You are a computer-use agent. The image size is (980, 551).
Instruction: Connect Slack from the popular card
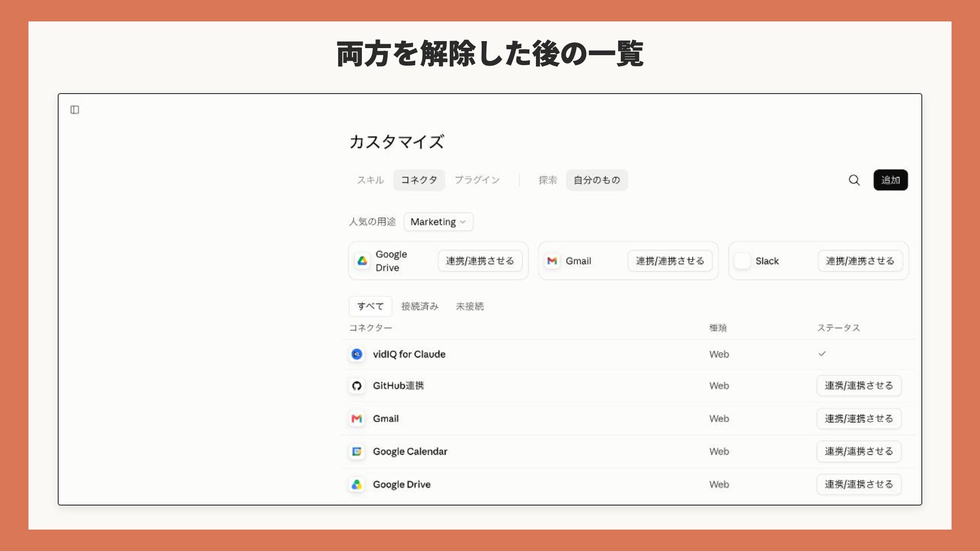[860, 261]
